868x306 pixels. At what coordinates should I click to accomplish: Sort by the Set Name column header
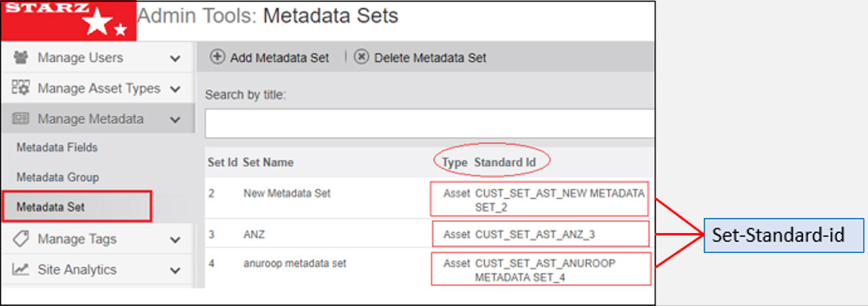tap(268, 163)
